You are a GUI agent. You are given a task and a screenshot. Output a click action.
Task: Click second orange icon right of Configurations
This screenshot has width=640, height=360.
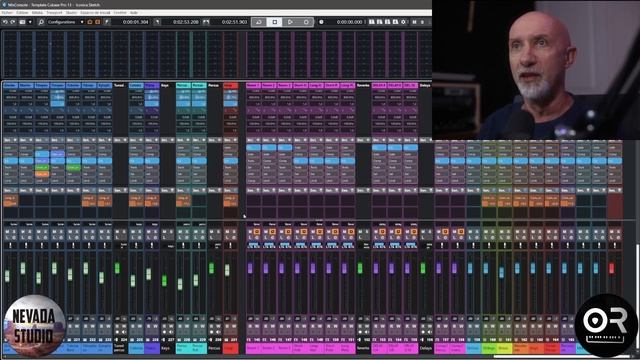pyautogui.click(x=98, y=22)
